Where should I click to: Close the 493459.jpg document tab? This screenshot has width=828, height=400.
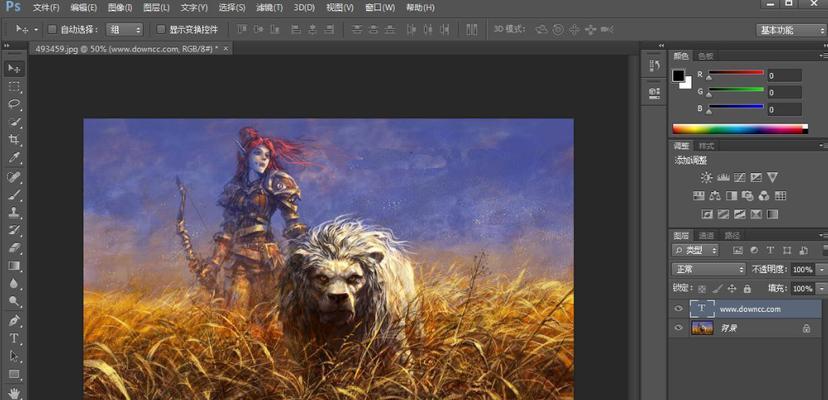coord(226,49)
